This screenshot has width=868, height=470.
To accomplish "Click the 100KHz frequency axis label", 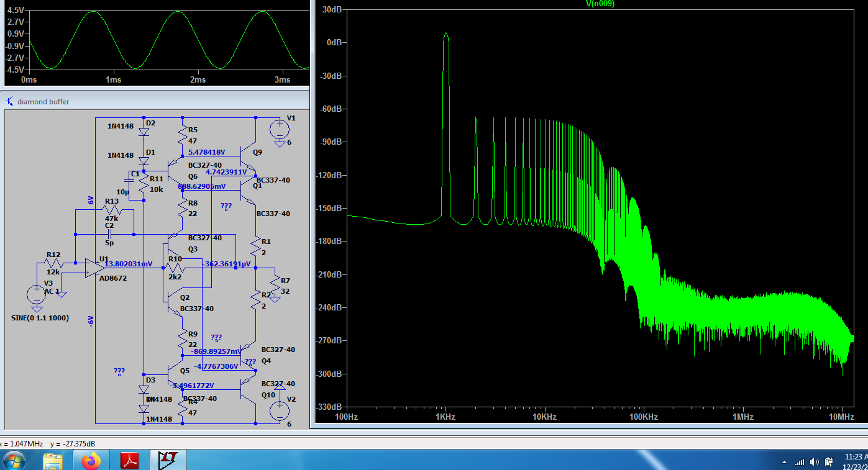I will point(643,417).
